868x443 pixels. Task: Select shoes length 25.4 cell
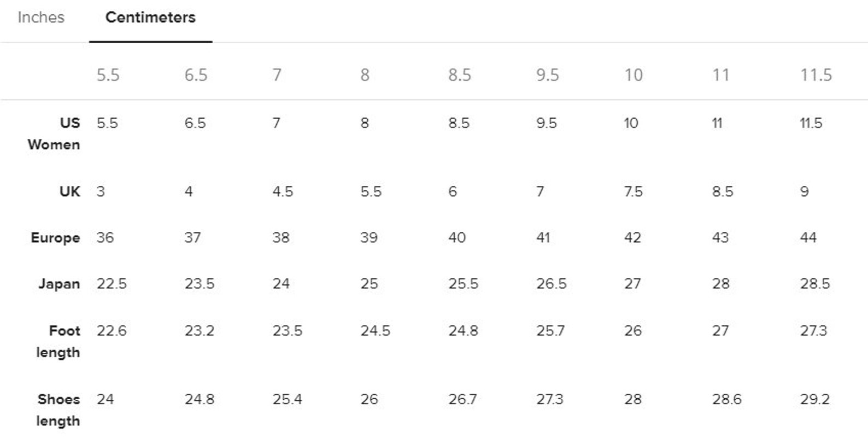click(288, 399)
